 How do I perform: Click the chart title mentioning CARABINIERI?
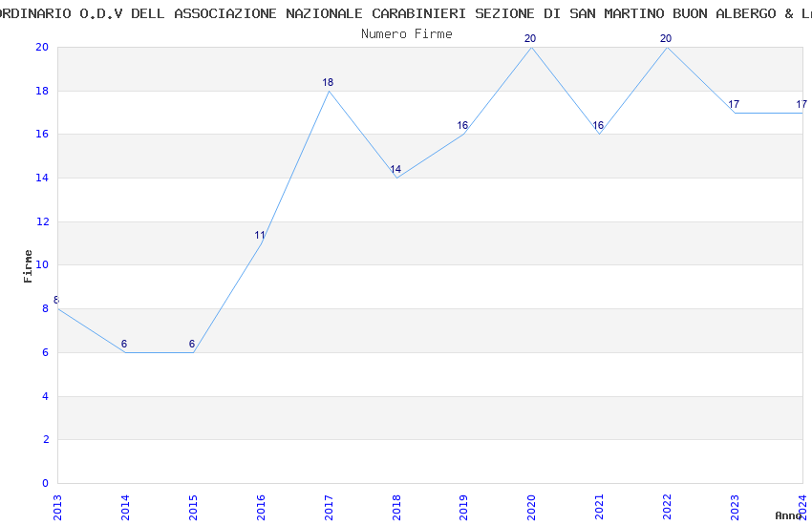click(406, 13)
